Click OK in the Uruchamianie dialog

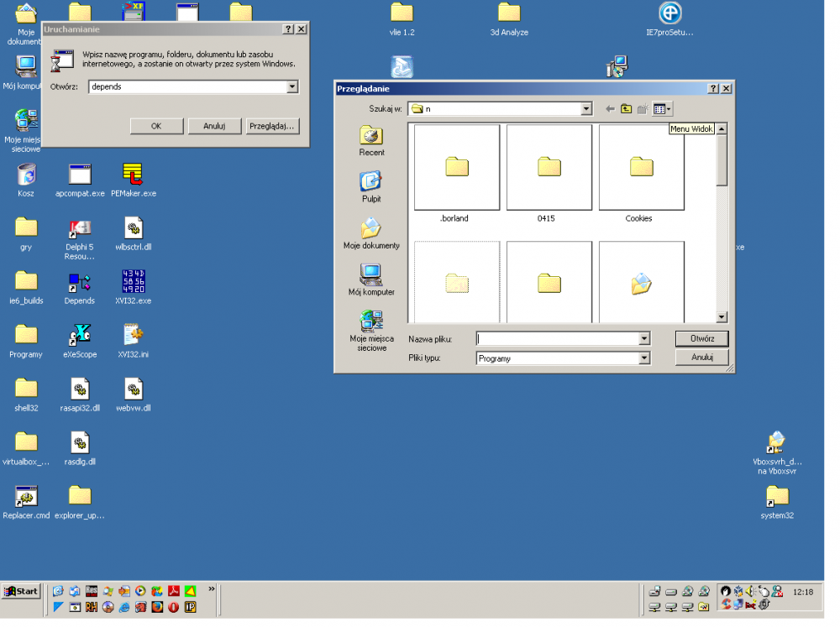pyautogui.click(x=156, y=126)
